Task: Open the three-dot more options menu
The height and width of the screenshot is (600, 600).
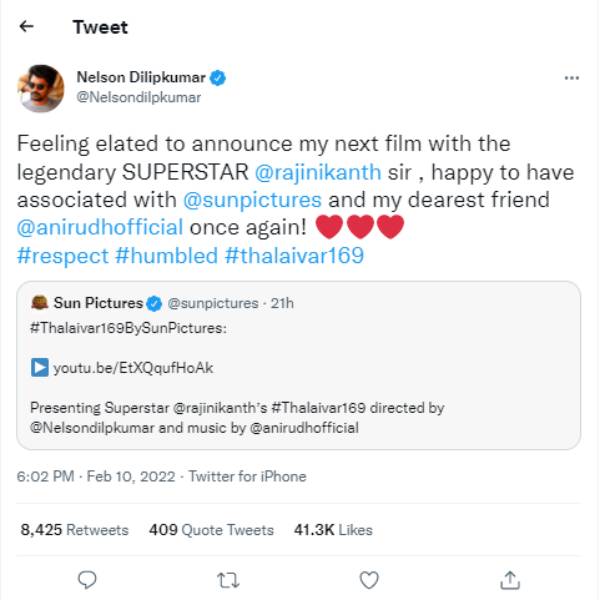Action: pyautogui.click(x=571, y=78)
